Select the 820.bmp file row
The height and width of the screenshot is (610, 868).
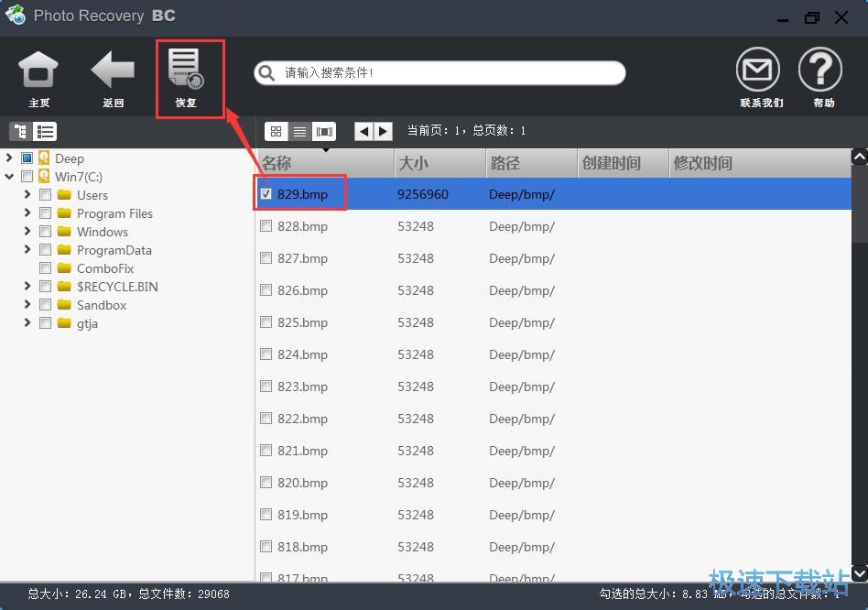click(x=554, y=483)
